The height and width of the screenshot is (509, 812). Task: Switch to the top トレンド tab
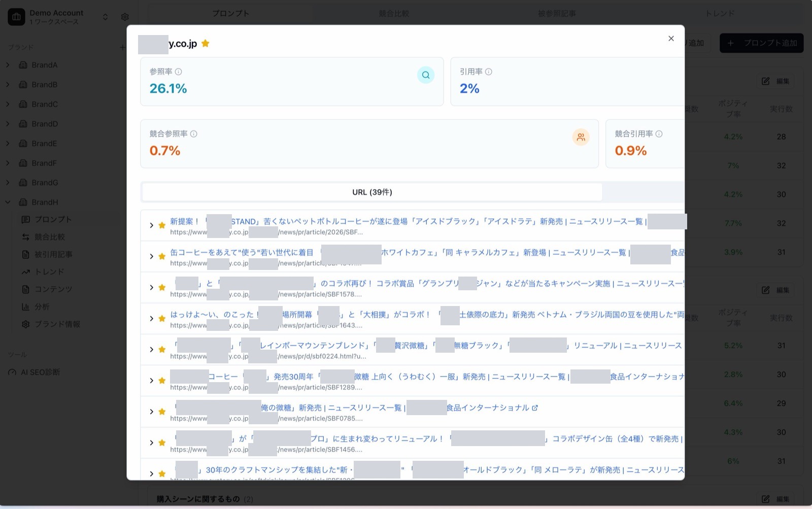click(x=720, y=13)
